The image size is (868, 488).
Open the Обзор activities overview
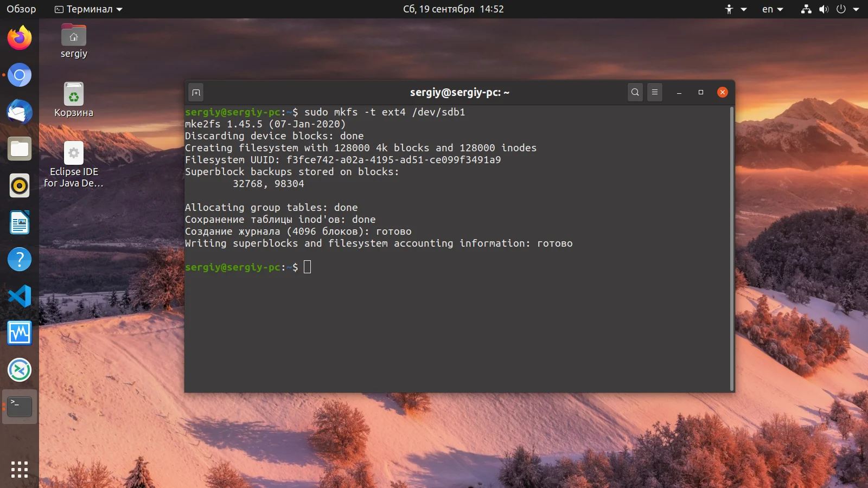(x=21, y=9)
